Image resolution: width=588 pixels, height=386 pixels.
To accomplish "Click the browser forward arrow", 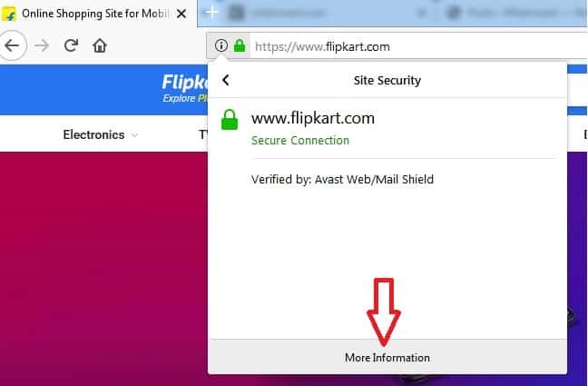I will coord(42,45).
